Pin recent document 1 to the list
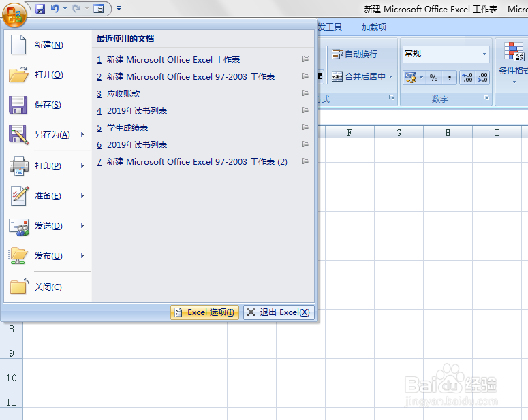Screen dimensions: 528x420 pyautogui.click(x=305, y=59)
